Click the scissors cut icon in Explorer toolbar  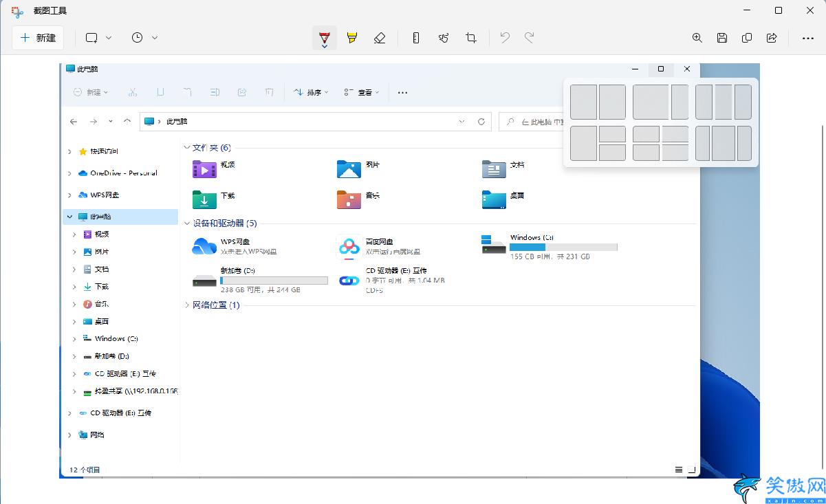pyautogui.click(x=133, y=92)
